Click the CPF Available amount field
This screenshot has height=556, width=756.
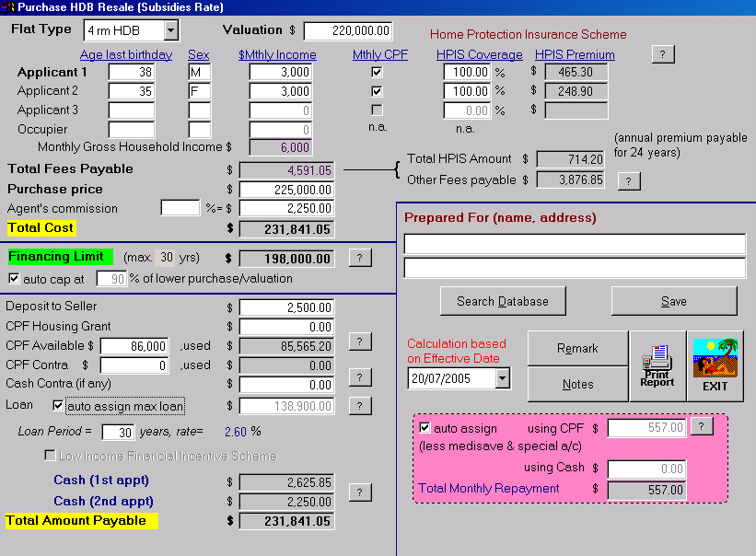[134, 346]
